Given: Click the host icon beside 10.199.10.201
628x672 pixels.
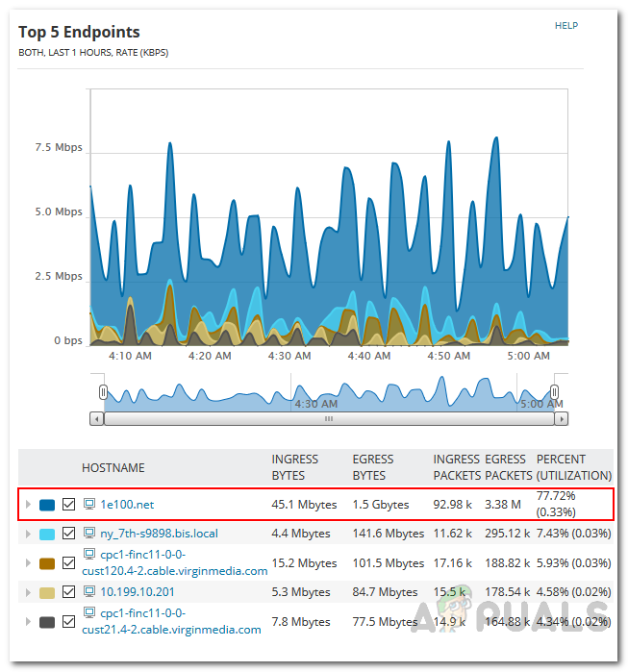Looking at the screenshot, I should [x=89, y=593].
